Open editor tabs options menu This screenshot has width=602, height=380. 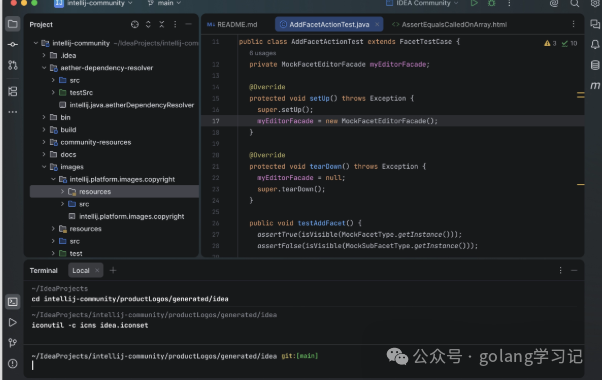(x=573, y=24)
